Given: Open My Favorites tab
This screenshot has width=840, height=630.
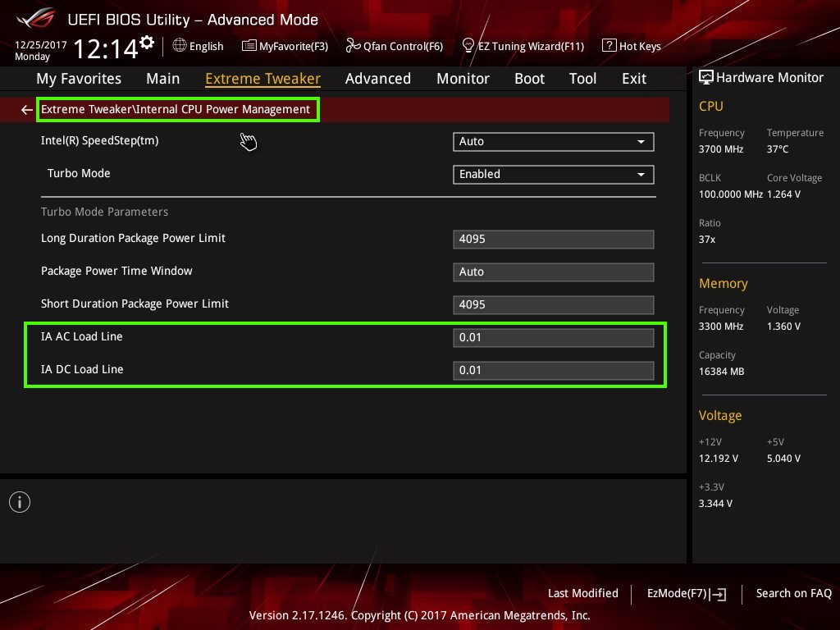Looking at the screenshot, I should [79, 79].
